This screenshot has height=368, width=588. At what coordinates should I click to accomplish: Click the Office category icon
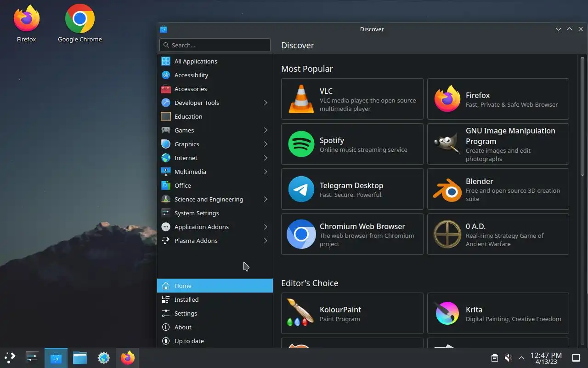166,185
